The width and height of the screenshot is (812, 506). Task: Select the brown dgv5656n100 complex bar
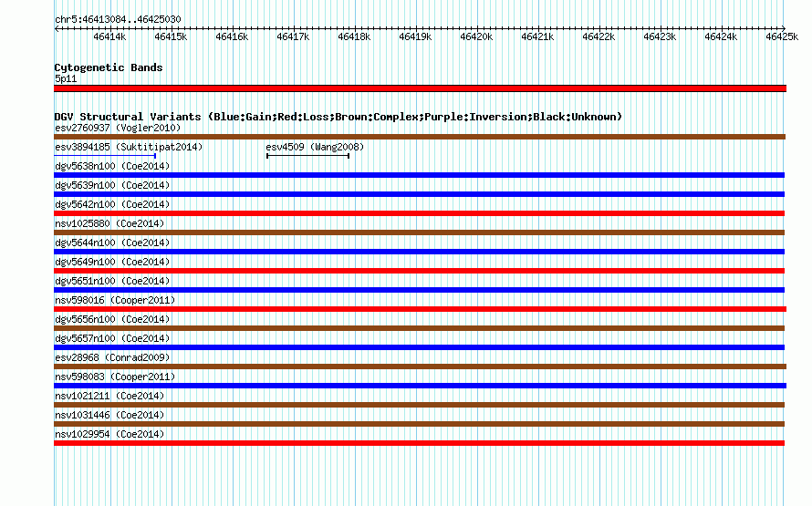(x=420, y=328)
